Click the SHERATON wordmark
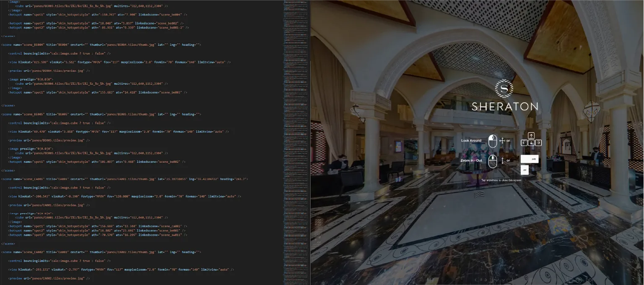The width and height of the screenshot is (644, 285). coord(505,106)
